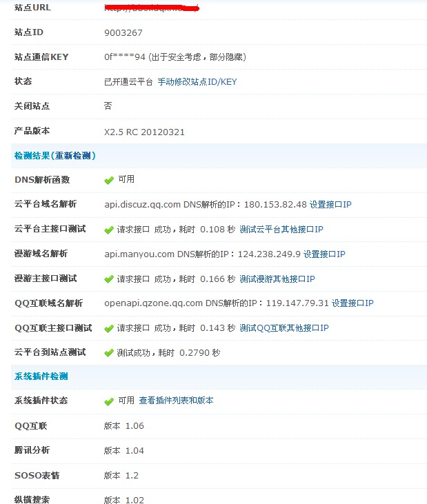Open 设置接口IP for api.manyou.com
The image size is (427, 504).
324,254
